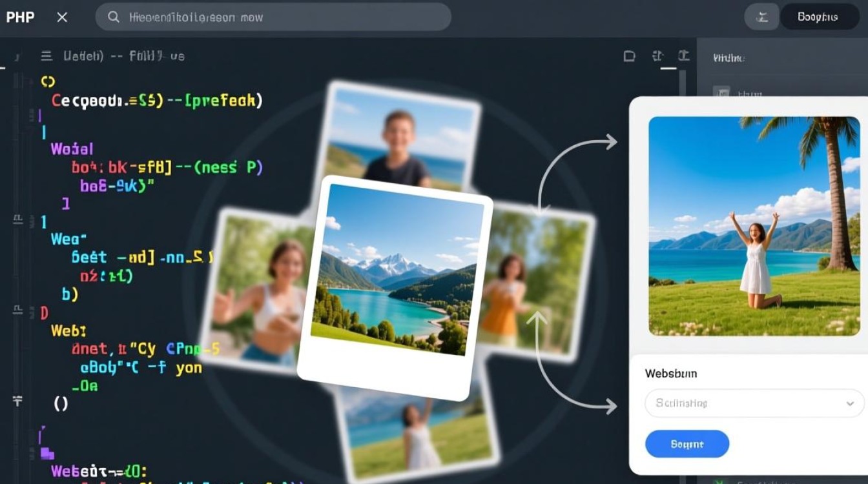Click the middle icon in editor toolbar
Screen dimensions: 868x484
[x=658, y=57]
